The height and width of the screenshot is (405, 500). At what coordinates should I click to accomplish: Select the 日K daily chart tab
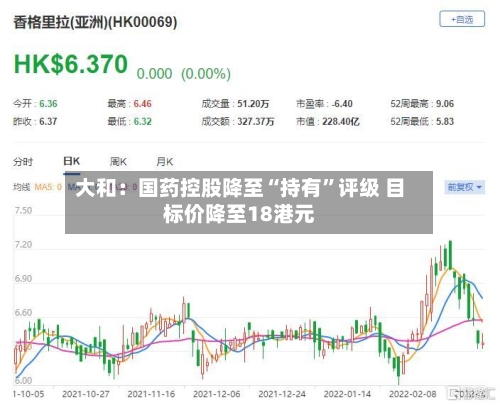72,161
